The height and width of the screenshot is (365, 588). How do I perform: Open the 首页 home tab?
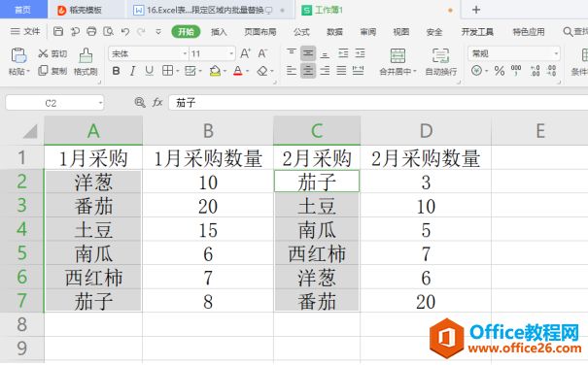point(23,10)
